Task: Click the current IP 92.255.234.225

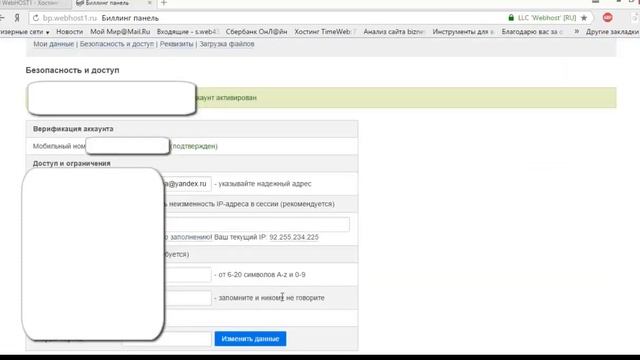Action: [x=294, y=237]
